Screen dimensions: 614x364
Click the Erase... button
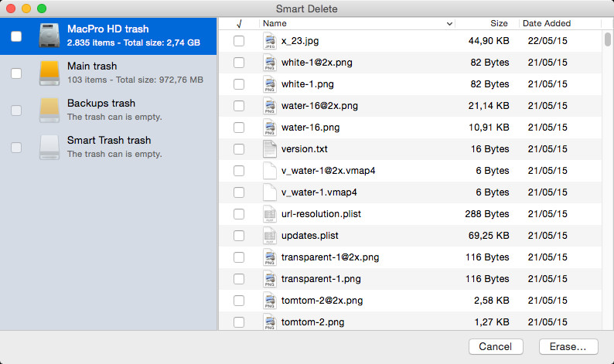tap(568, 347)
